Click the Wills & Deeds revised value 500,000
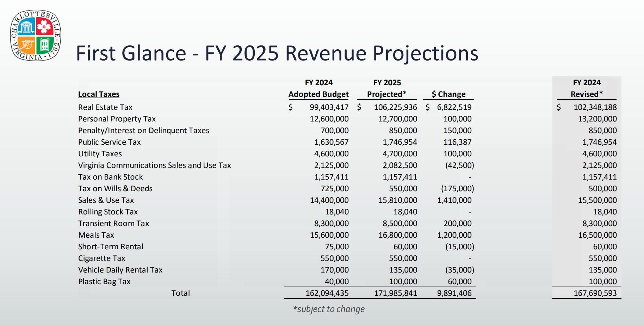The height and width of the screenshot is (325, 644). [603, 188]
